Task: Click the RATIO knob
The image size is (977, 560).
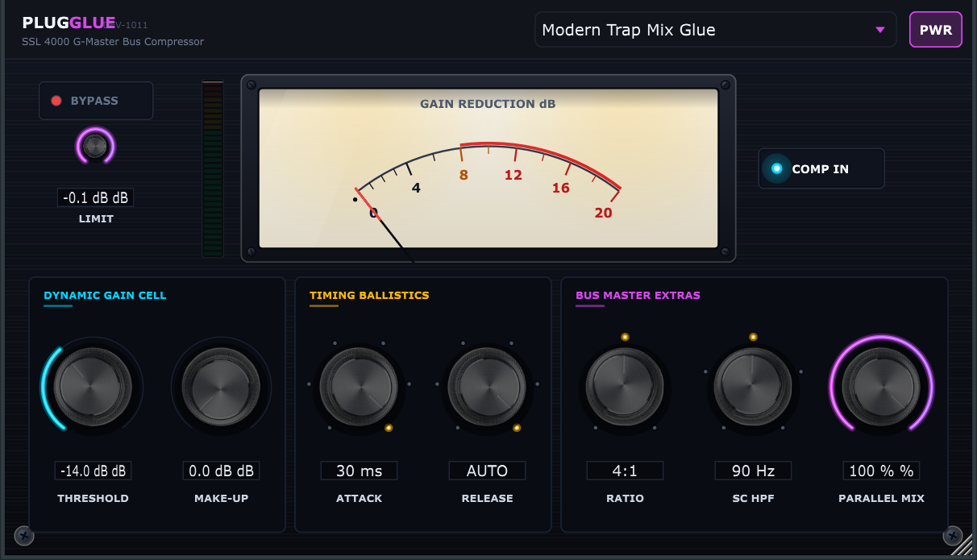Action: tap(625, 386)
